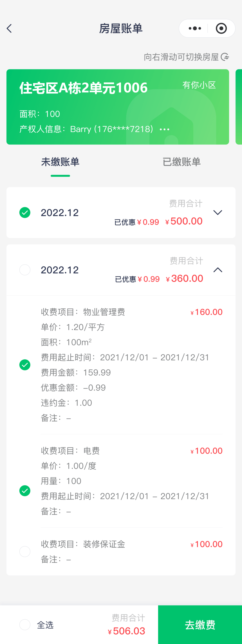This screenshot has width=242, height=644.
Task: Toggle the 全选 select-all checkbox
Action: click(x=25, y=625)
